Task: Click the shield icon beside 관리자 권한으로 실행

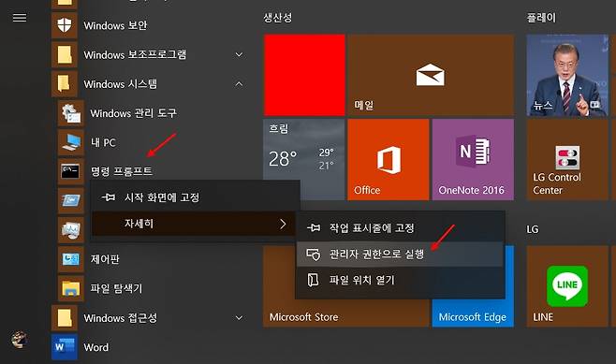Action: click(x=313, y=255)
